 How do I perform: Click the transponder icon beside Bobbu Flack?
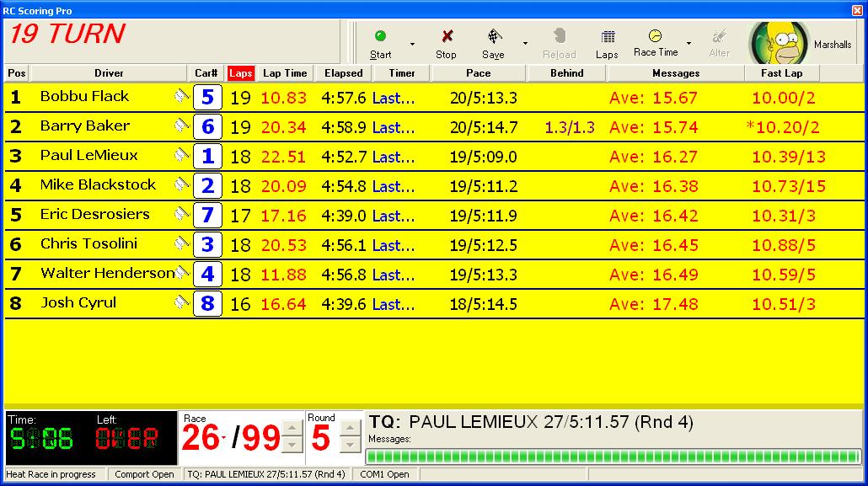182,97
